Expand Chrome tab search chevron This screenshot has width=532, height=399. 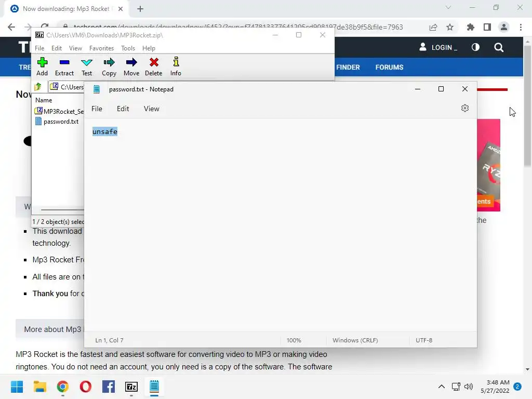pyautogui.click(x=448, y=7)
